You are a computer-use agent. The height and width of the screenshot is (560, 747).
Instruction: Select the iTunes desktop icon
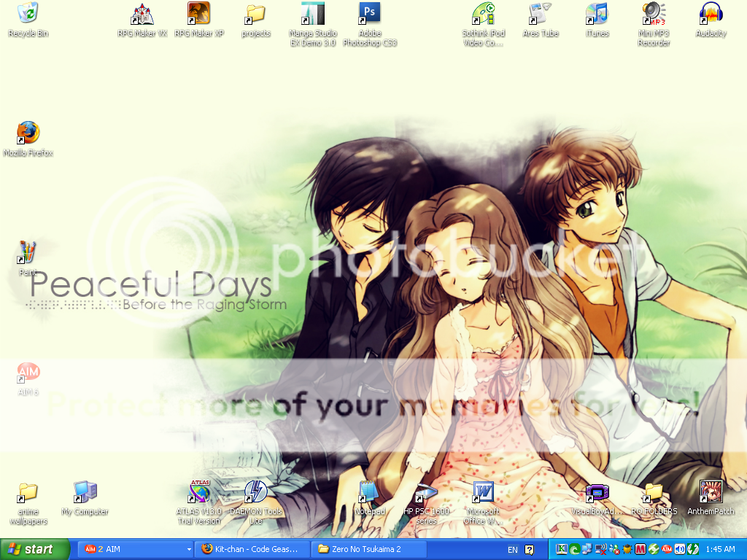click(597, 14)
